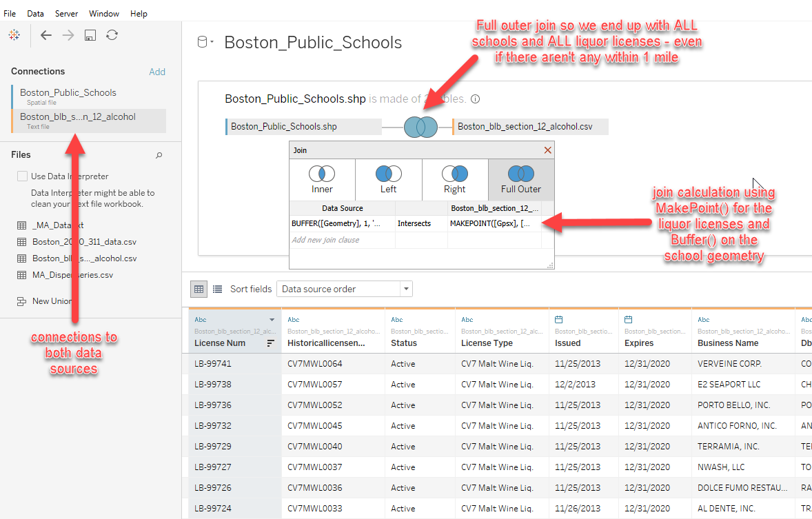The height and width of the screenshot is (519, 812).
Task: Click the save icon in the toolbar
Action: click(90, 34)
